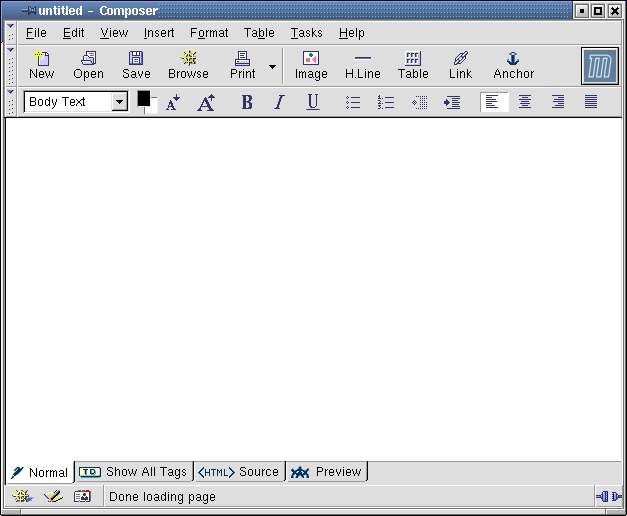This screenshot has height=516, width=627.
Task: Justify text alignment
Action: [591, 102]
